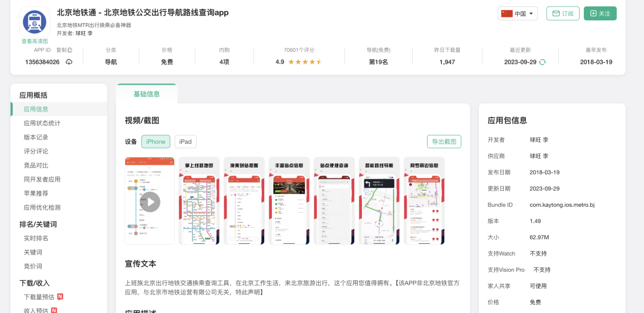Click supplier 球旺 李 in 应用包信息
Image resolution: width=644 pixels, height=313 pixels.
tap(539, 156)
